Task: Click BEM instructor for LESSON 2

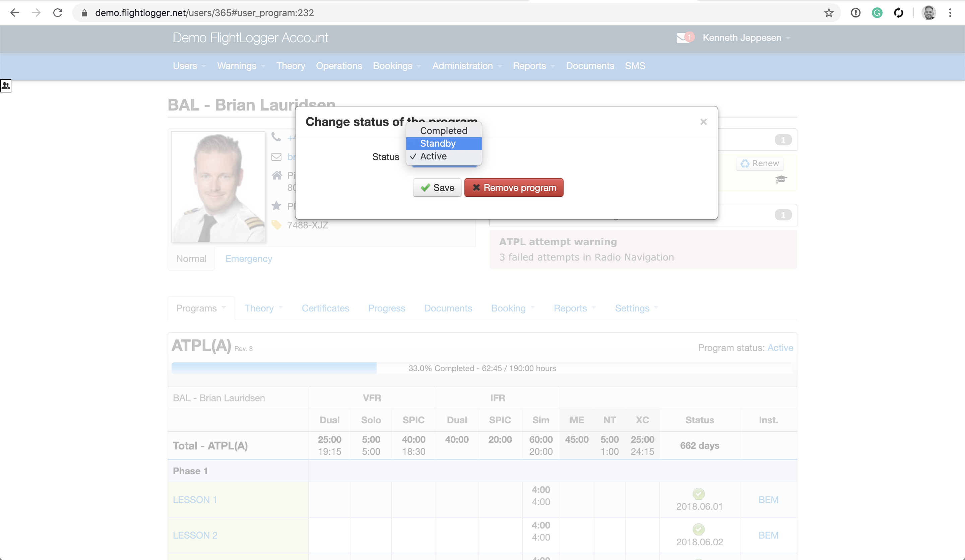Action: click(768, 536)
